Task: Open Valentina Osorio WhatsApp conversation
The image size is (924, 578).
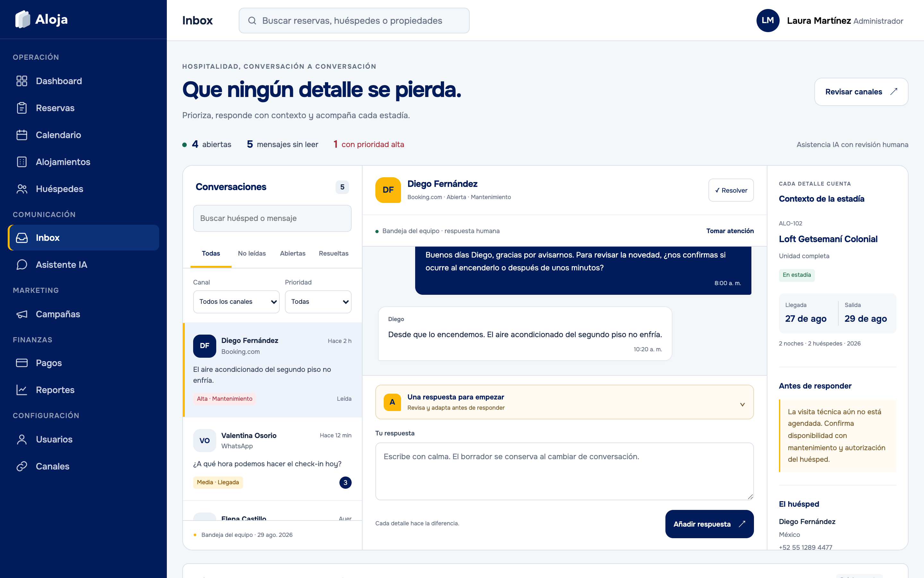Action: click(x=272, y=459)
